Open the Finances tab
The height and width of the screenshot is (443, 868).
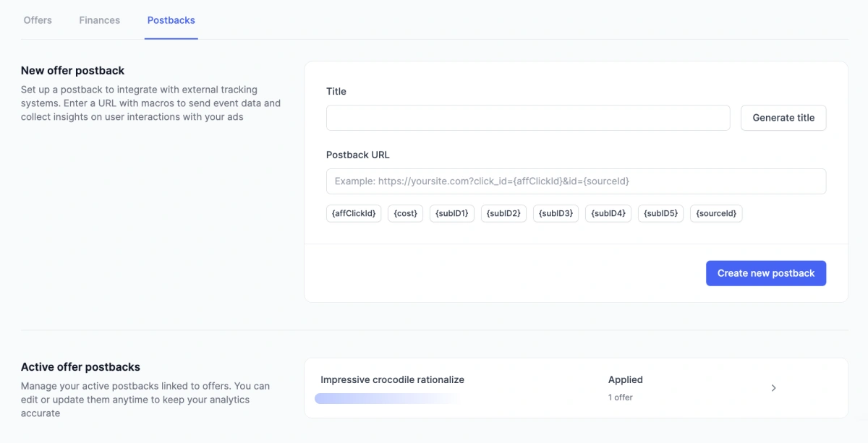coord(99,20)
